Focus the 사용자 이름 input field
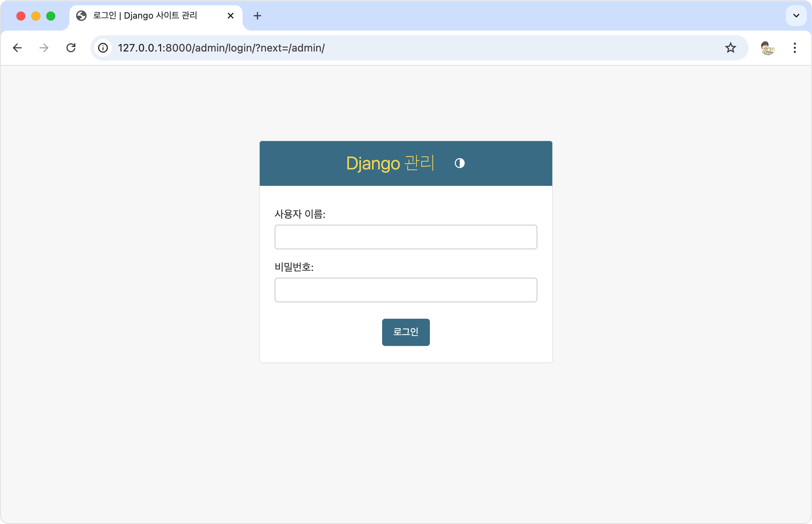Screen dimensions: 812x524 click(x=406, y=237)
